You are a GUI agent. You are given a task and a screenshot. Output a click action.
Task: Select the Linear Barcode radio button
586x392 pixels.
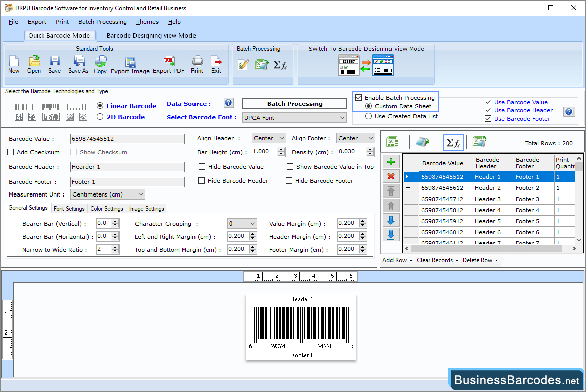(100, 106)
